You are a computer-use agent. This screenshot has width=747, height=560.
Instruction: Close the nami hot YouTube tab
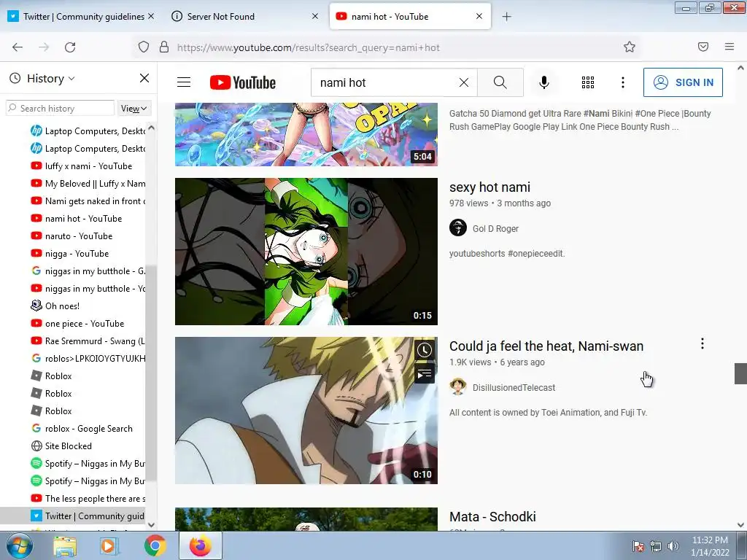pos(479,16)
